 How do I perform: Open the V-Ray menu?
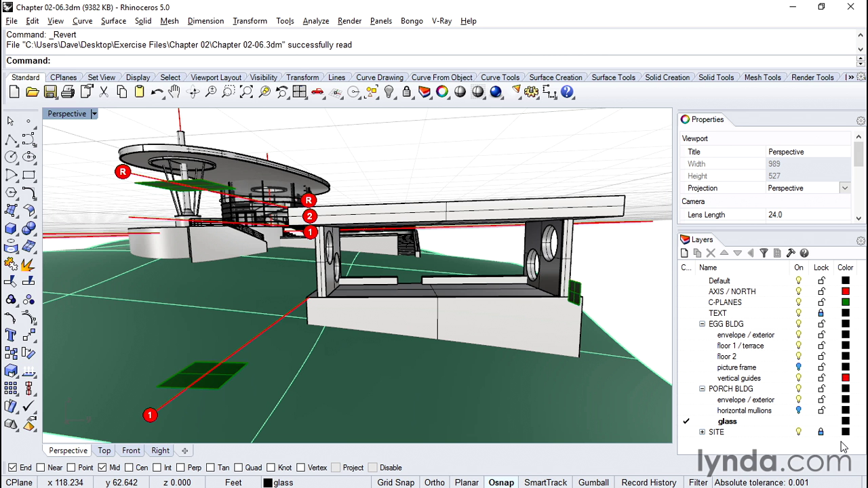441,21
